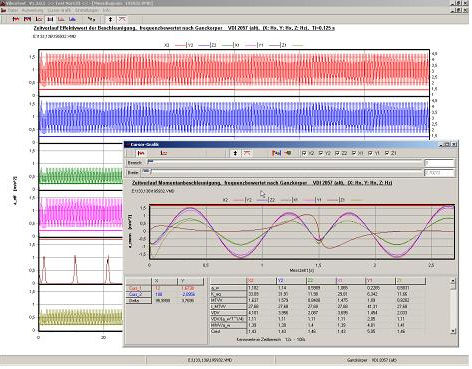The width and height of the screenshot is (472, 369).
Task: Click the blue chart icon in main toolbar
Action: 72,19
